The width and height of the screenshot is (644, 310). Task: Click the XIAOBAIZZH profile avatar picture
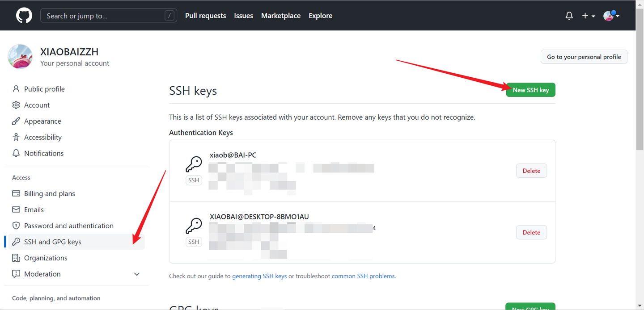point(20,57)
